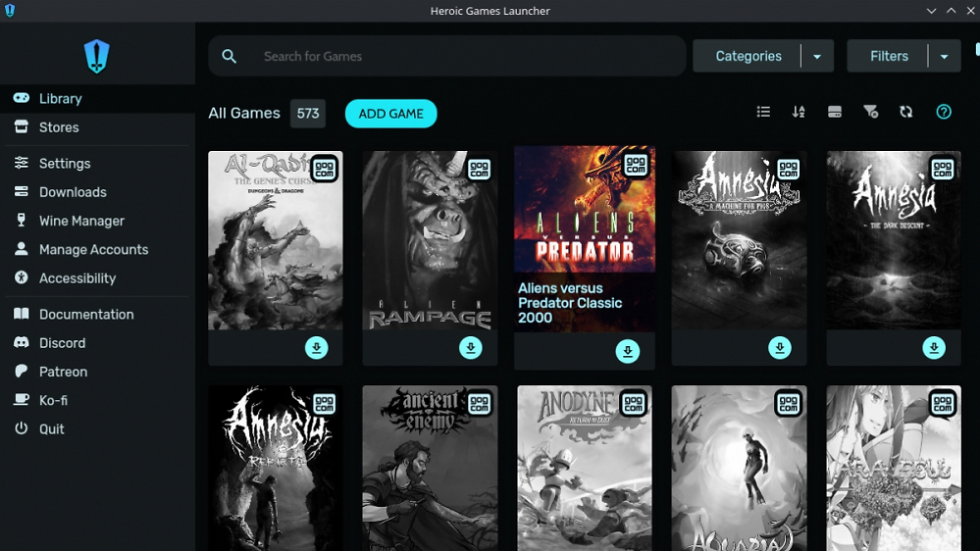Click the All Games heading
This screenshot has height=551, width=980.
tap(244, 113)
